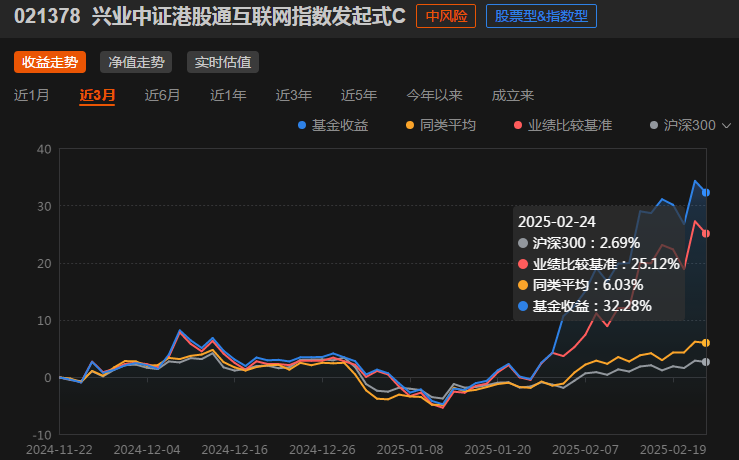Click y-axis label 40
Screen dimensions: 739x460
[44, 149]
